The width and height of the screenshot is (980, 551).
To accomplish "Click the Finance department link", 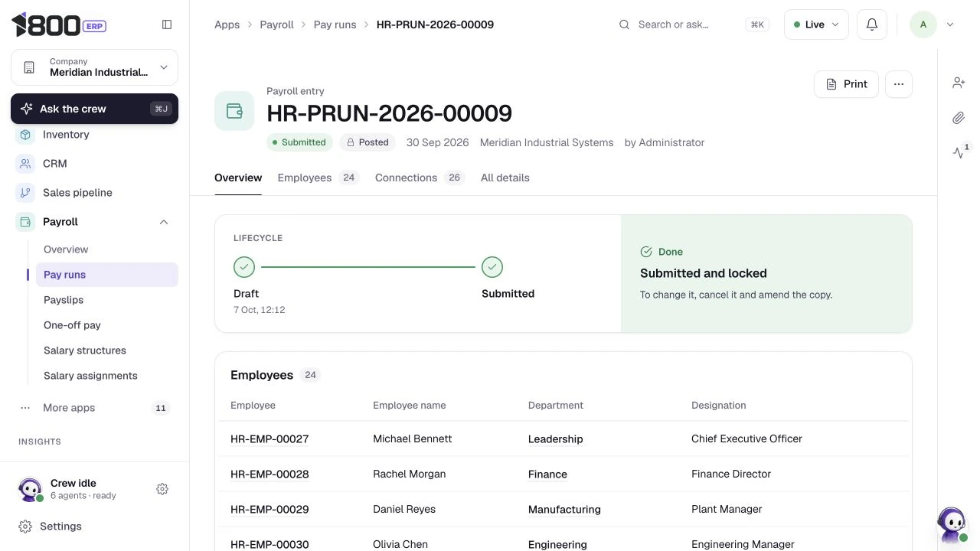I will (x=547, y=474).
